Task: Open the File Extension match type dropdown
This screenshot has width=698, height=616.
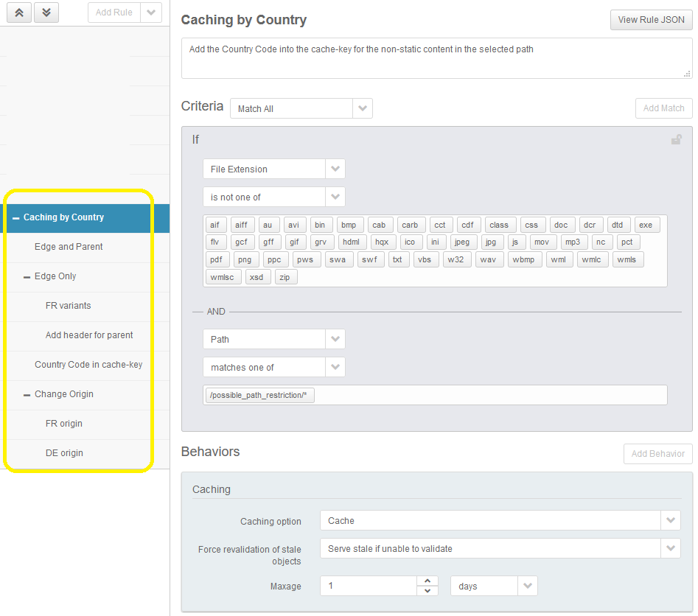Action: (x=335, y=169)
